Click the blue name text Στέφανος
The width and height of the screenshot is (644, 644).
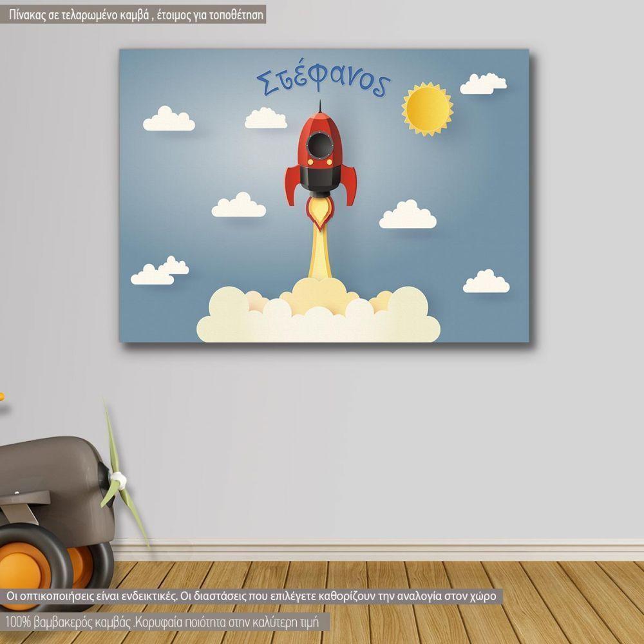324,82
